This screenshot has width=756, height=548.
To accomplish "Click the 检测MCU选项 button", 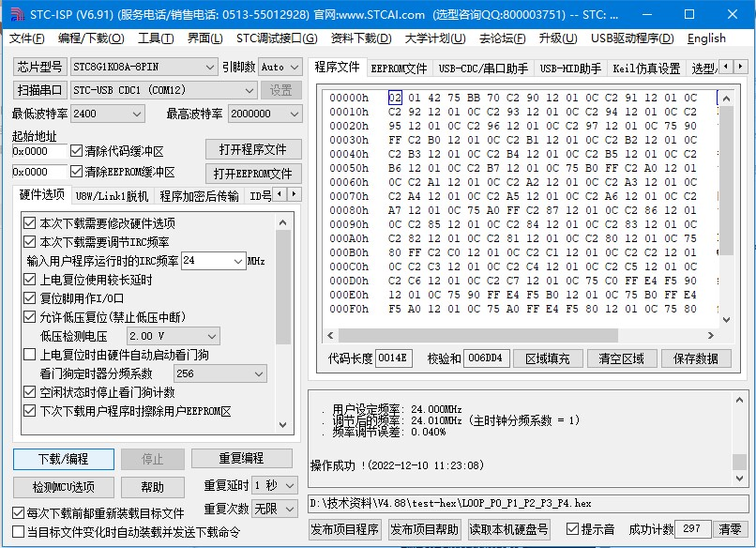I will pos(64,487).
